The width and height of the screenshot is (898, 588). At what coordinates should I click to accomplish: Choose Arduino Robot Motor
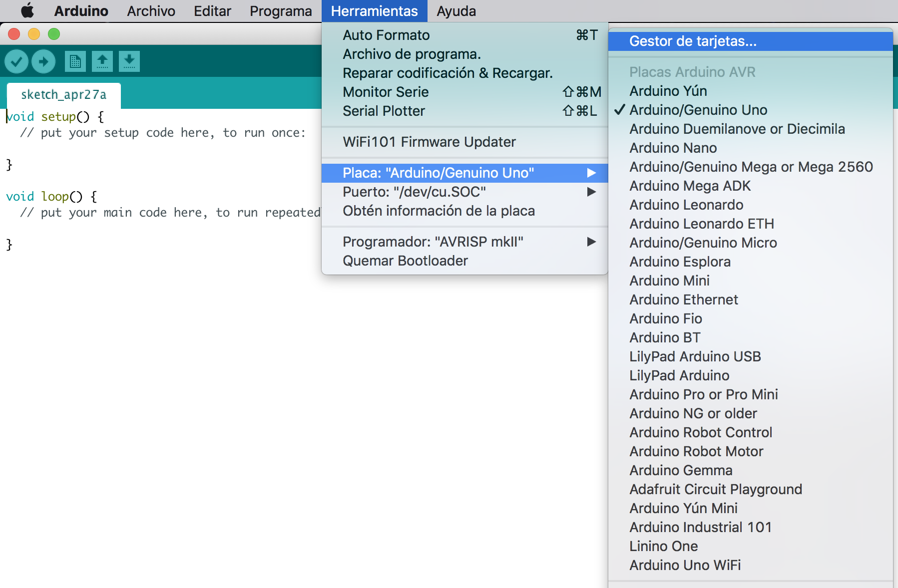tap(751, 451)
